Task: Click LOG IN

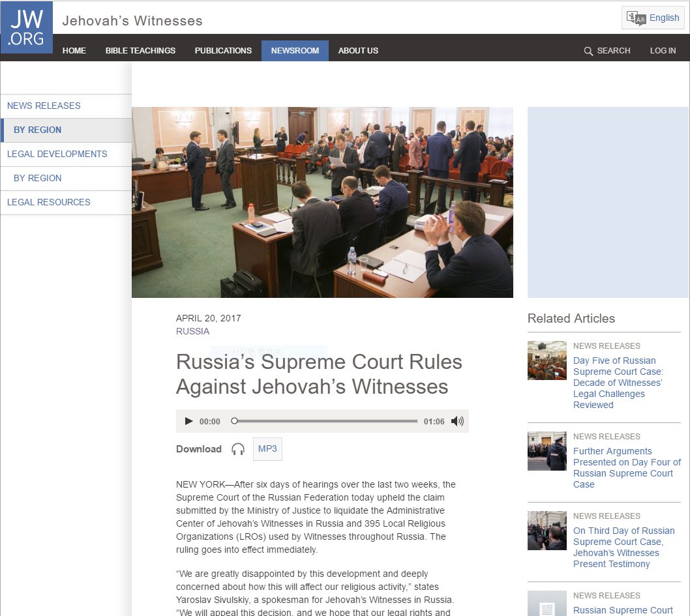Action: click(x=663, y=51)
